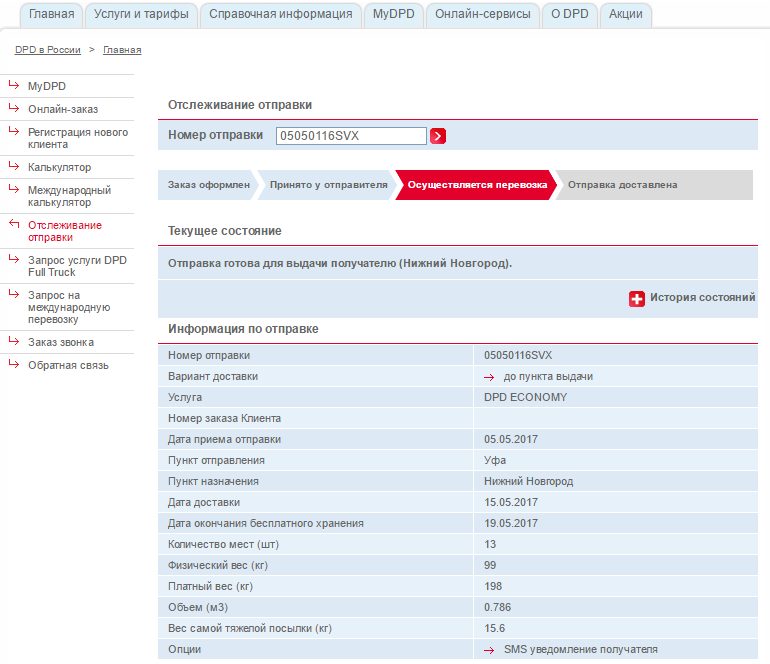Click the arrow icon next to Онлайн-заказ
Screen dimensions: 770x664
coord(14,109)
